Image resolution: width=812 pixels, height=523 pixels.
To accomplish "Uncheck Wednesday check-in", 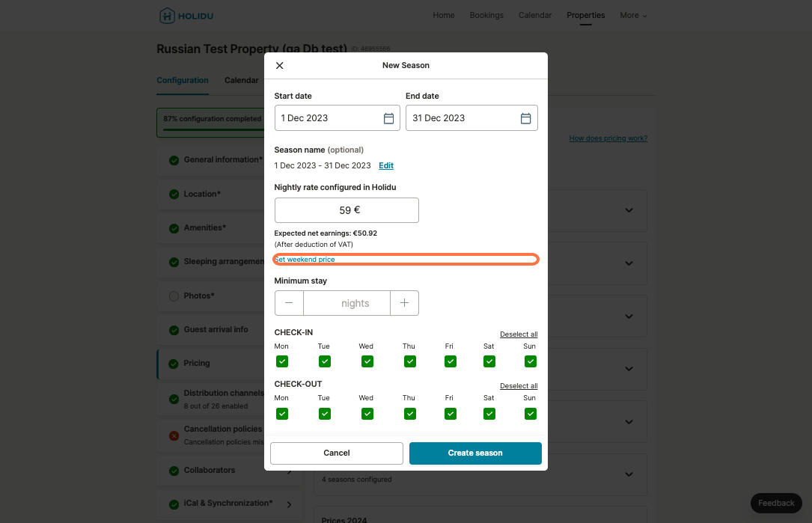I will [x=367, y=361].
